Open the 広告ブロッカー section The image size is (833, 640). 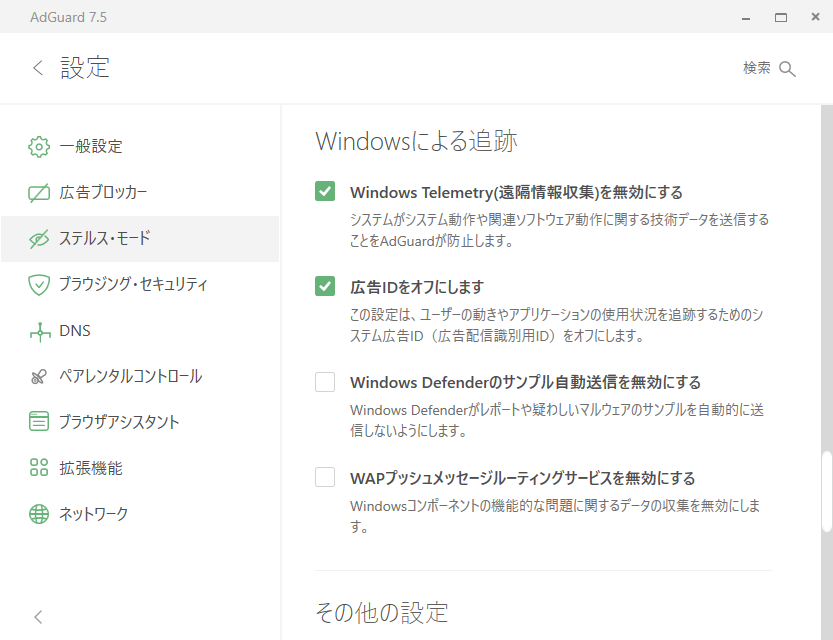point(140,193)
